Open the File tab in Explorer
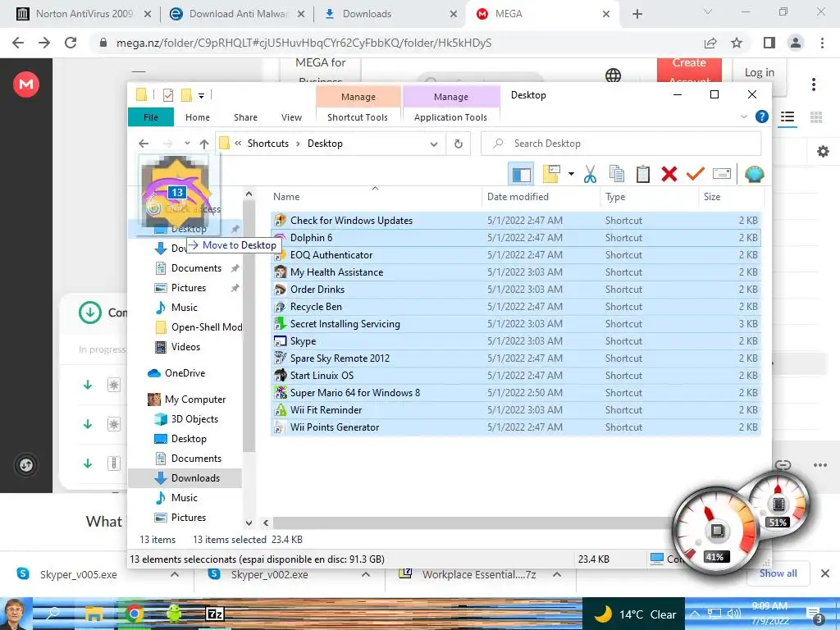Viewport: 840px width, 630px height. (151, 116)
